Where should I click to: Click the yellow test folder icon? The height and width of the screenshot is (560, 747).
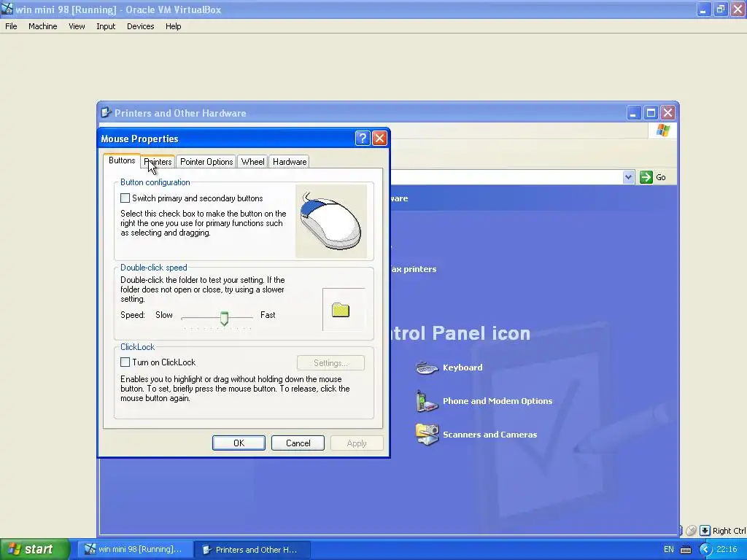tap(341, 311)
